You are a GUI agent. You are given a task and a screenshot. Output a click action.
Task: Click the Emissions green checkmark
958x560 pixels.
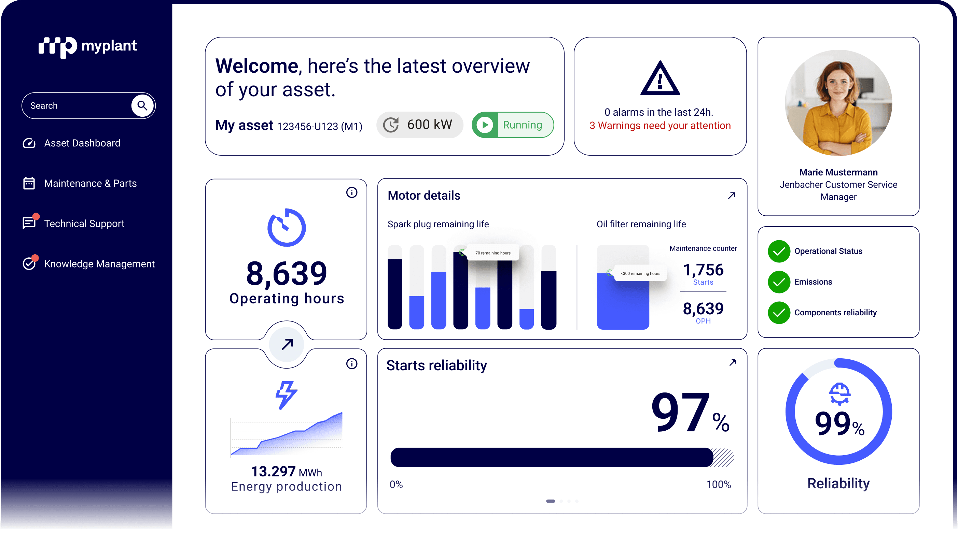point(779,282)
